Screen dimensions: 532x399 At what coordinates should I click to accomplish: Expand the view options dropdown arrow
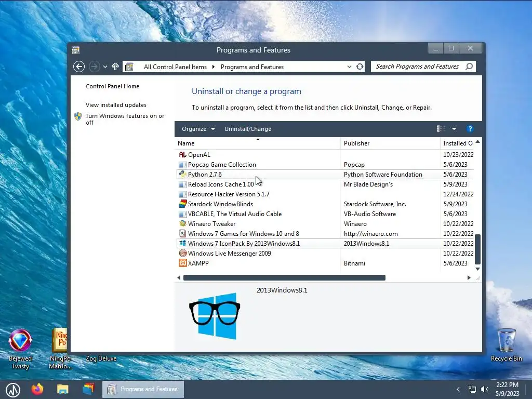454,129
